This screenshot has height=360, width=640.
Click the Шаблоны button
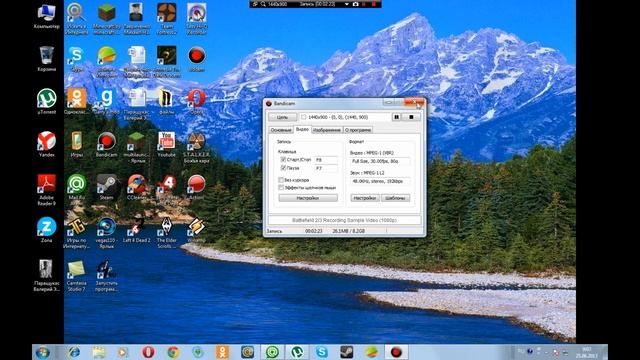[395, 198]
